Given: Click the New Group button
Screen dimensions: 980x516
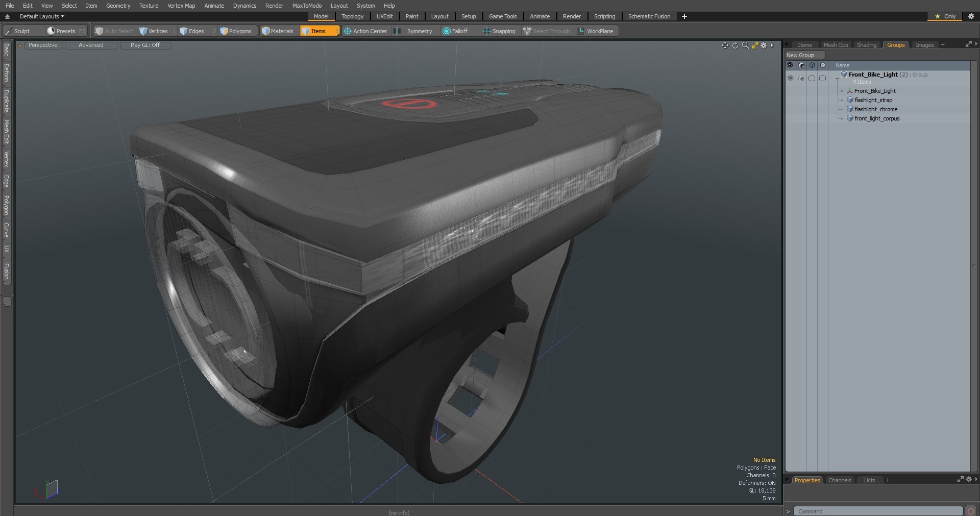Looking at the screenshot, I should coord(805,55).
